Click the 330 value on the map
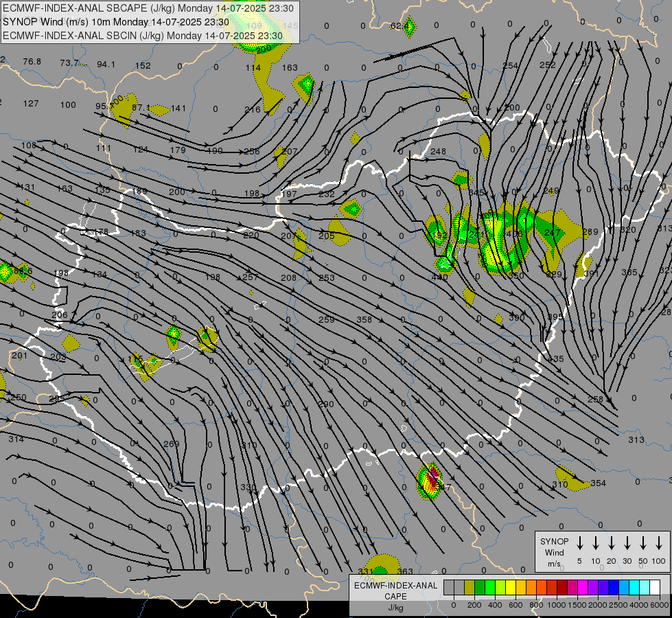This screenshot has width=672, height=618. [248, 488]
